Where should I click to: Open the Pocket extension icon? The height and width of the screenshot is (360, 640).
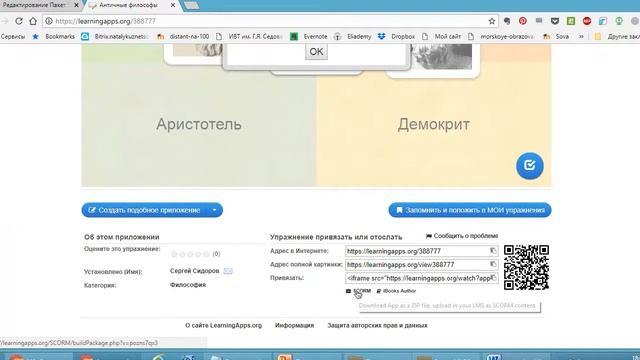pos(555,21)
